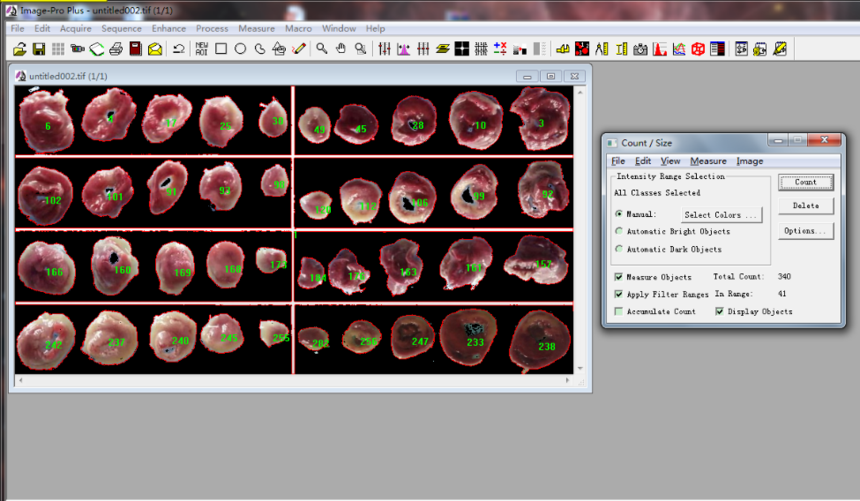Select the New AOI tool

(202, 48)
